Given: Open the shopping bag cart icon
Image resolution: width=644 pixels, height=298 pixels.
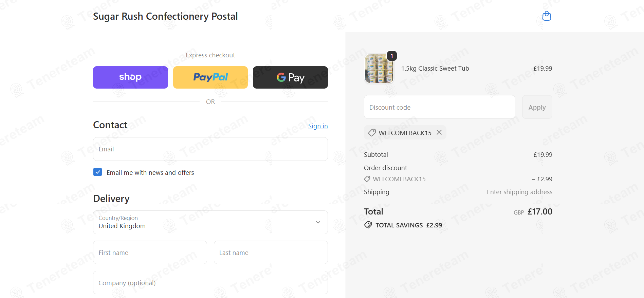Looking at the screenshot, I should coord(547,16).
